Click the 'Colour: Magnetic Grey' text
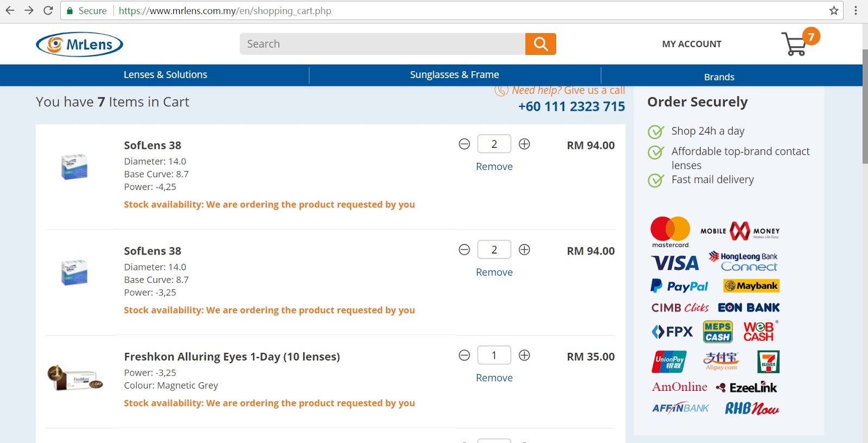 point(171,385)
